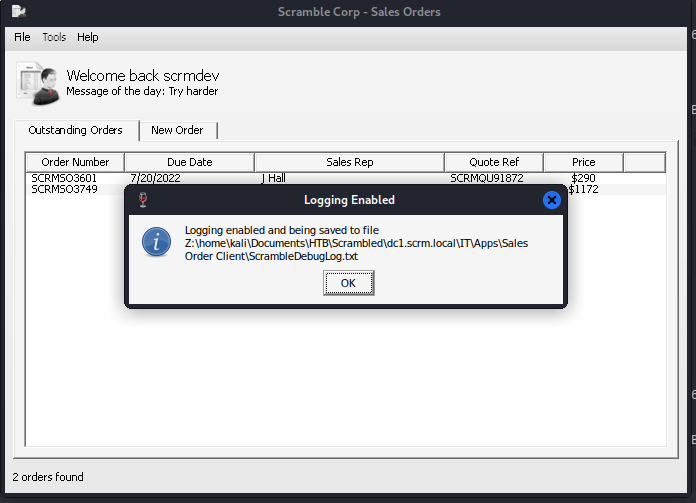The width and height of the screenshot is (696, 503).
Task: Sort by the Order Number column header
Action: pos(75,162)
